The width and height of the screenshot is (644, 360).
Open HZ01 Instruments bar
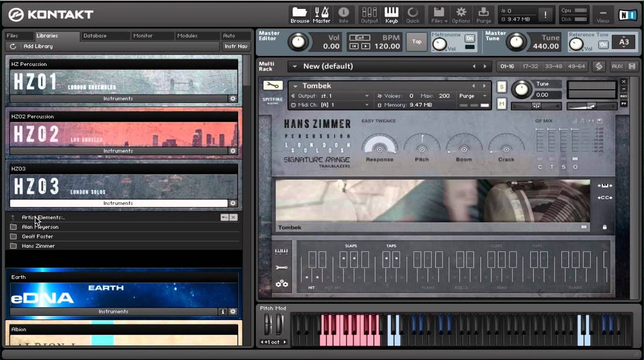click(x=118, y=99)
